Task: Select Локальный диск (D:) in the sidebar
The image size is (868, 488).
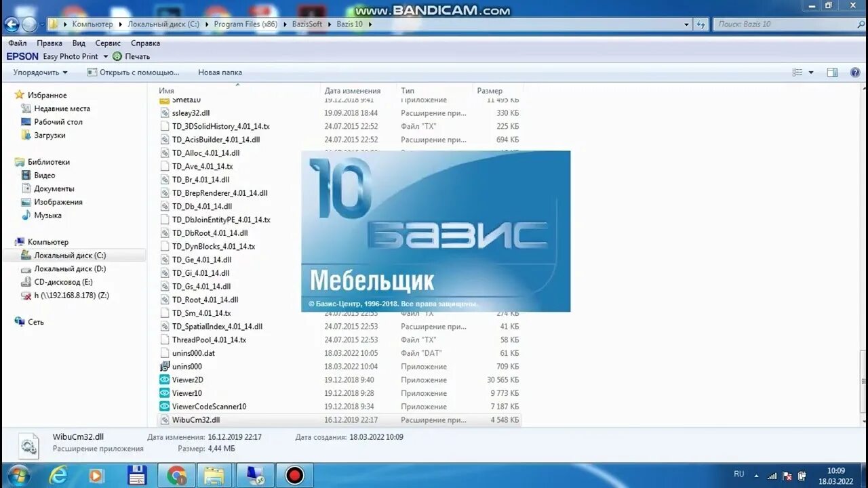Action: (70, 269)
